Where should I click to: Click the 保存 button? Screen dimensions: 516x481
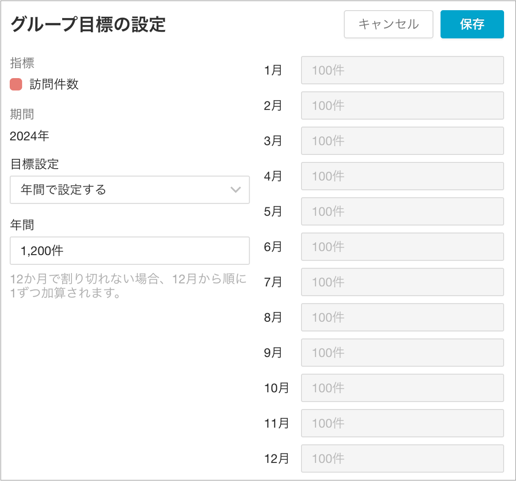point(472,24)
